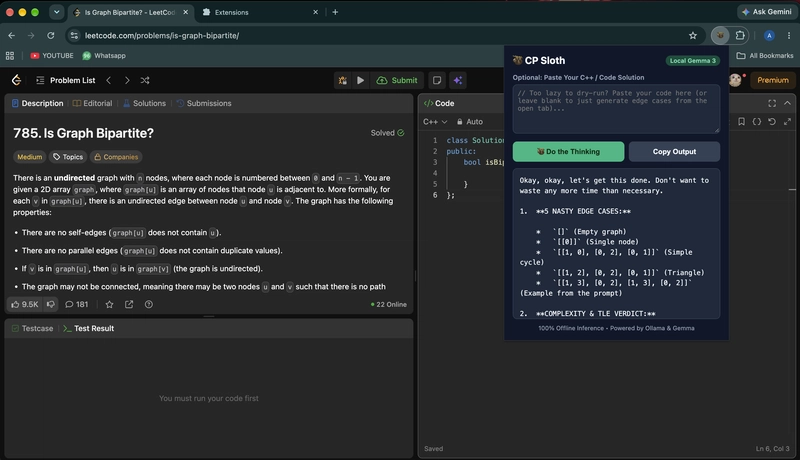Like the problem (9.5K thumbs up)

[x=24, y=304]
